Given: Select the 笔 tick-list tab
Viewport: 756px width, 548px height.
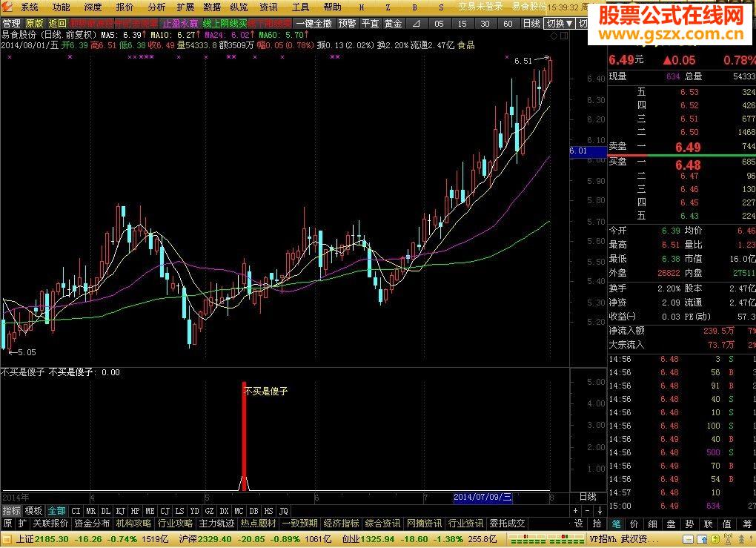Looking at the screenshot, I should [x=616, y=524].
